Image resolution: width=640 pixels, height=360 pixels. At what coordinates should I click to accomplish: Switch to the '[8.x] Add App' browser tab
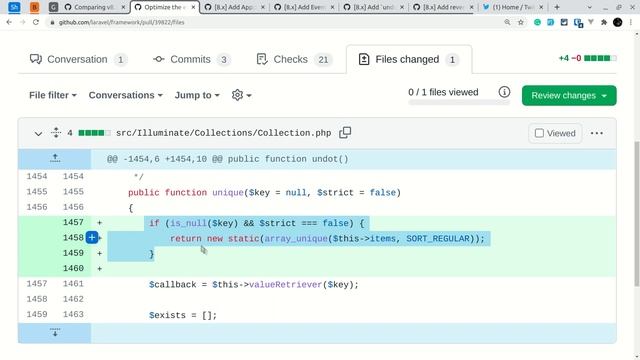coord(234,7)
